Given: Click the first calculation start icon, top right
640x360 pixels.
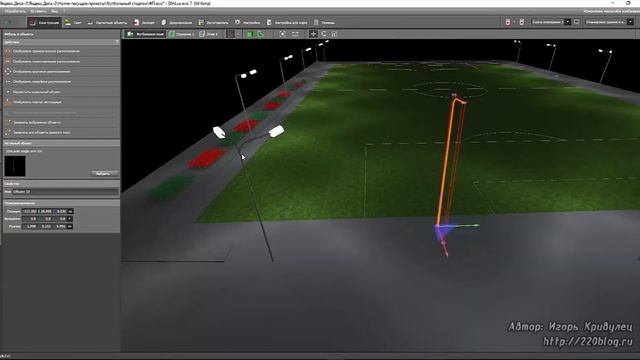Looking at the screenshot, I should tap(508, 22).
